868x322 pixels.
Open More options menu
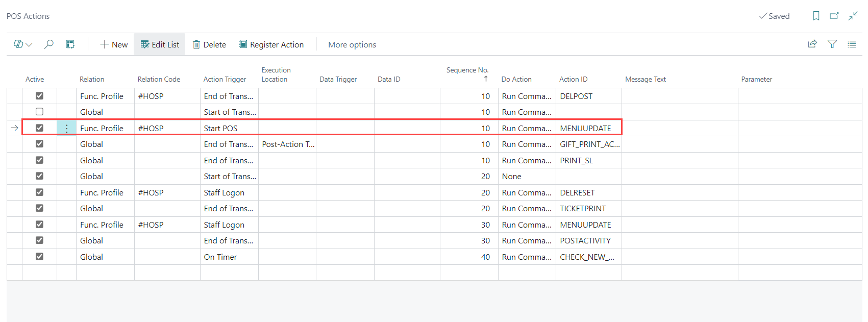pos(352,44)
